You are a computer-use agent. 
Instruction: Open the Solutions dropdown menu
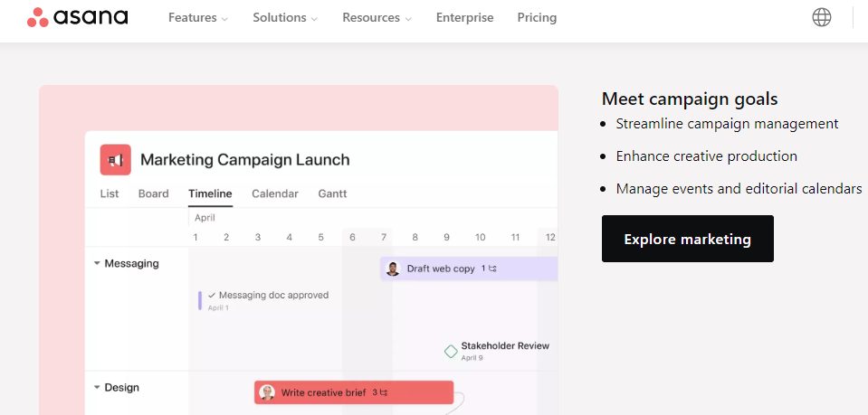[285, 18]
